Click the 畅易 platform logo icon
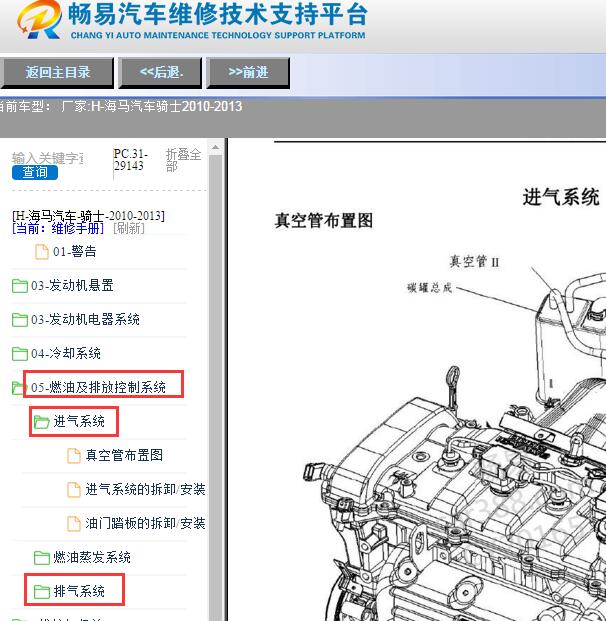606x621 pixels. pyautogui.click(x=40, y=20)
